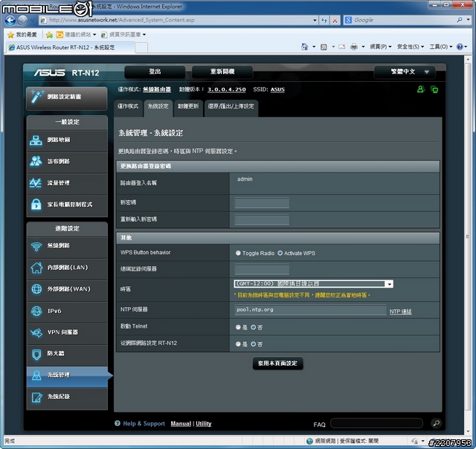Expand the address bar history dropdown
Image resolution: width=476 pixels, height=449 pixels.
315,20
